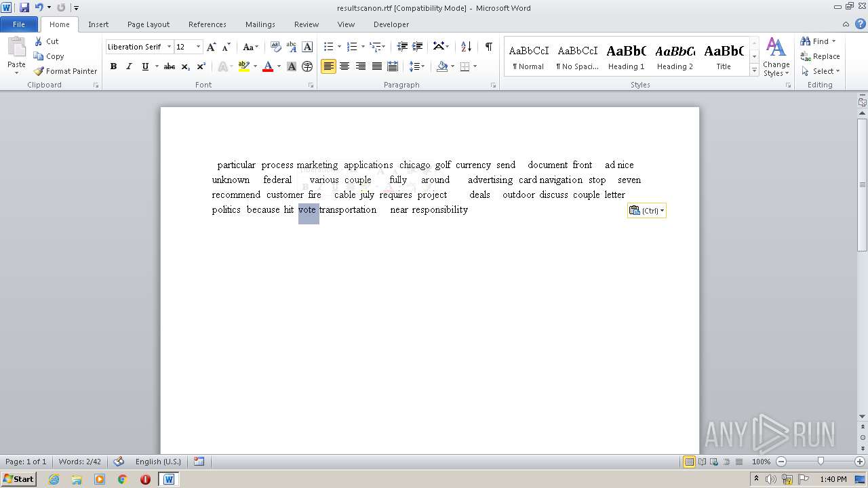
Task: Open Internet Explorer from the taskbar
Action: (54, 479)
